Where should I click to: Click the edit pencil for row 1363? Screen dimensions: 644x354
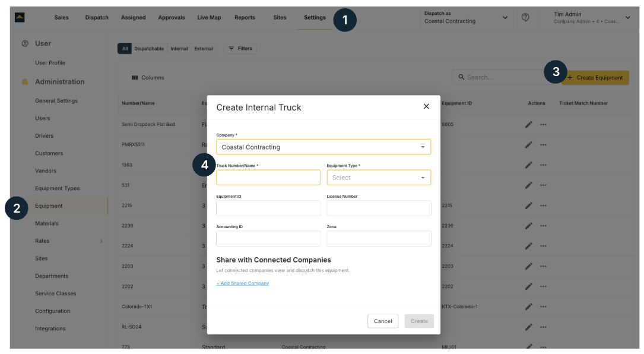[x=529, y=165]
